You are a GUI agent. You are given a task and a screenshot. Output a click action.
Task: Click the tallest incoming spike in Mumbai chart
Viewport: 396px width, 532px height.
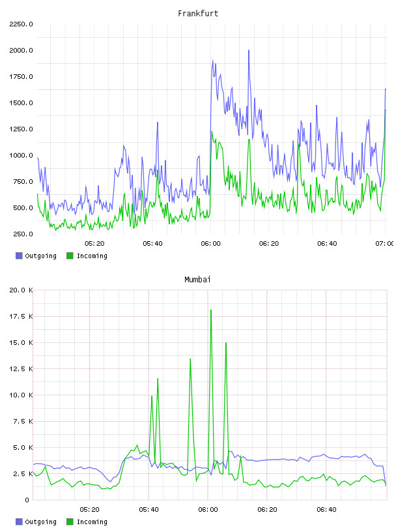tap(211, 311)
